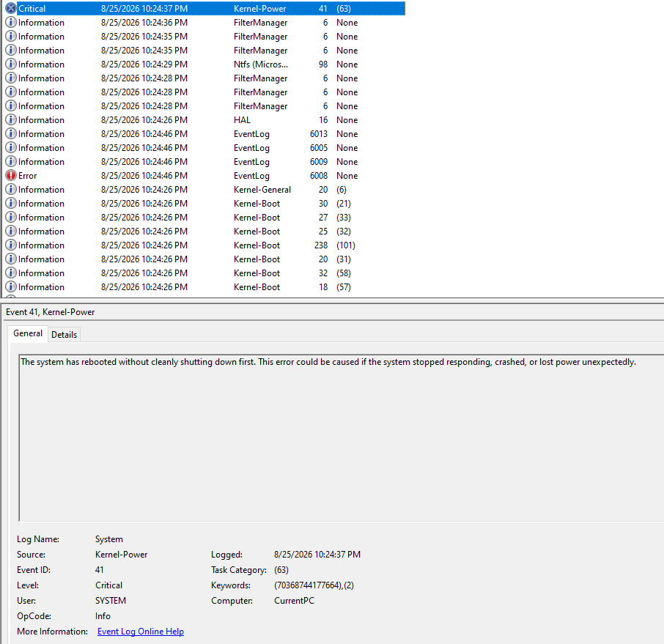Click the Level value Critical in details
Viewport: 664px width, 644px height.
tap(108, 585)
